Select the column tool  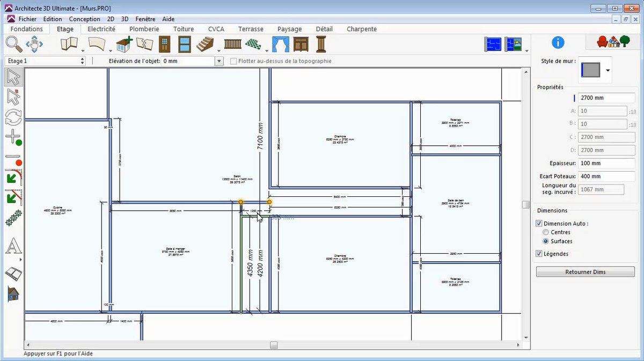321,44
